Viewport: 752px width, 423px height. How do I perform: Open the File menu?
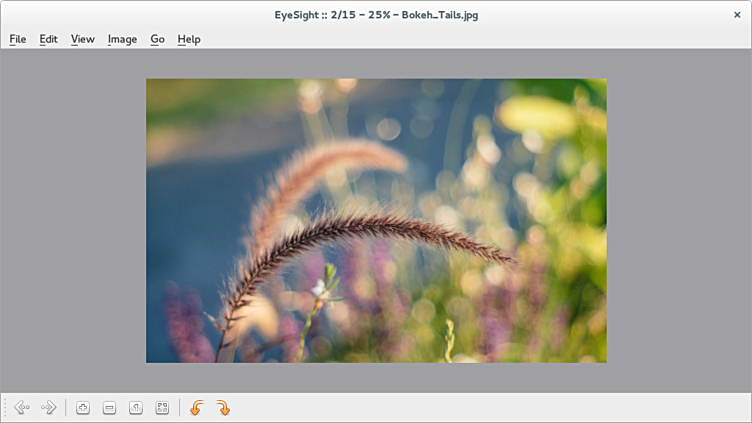point(18,39)
